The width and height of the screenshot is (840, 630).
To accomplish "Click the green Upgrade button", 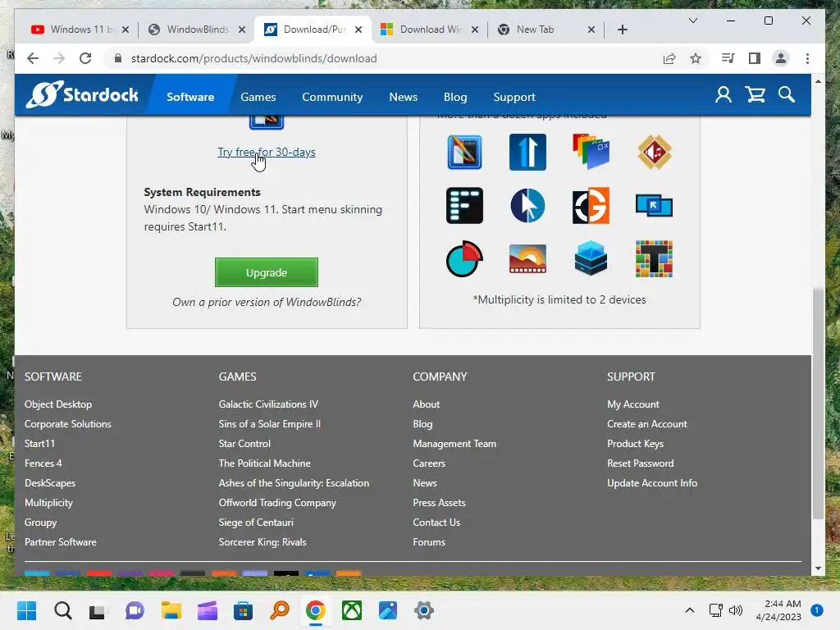I will tap(267, 272).
